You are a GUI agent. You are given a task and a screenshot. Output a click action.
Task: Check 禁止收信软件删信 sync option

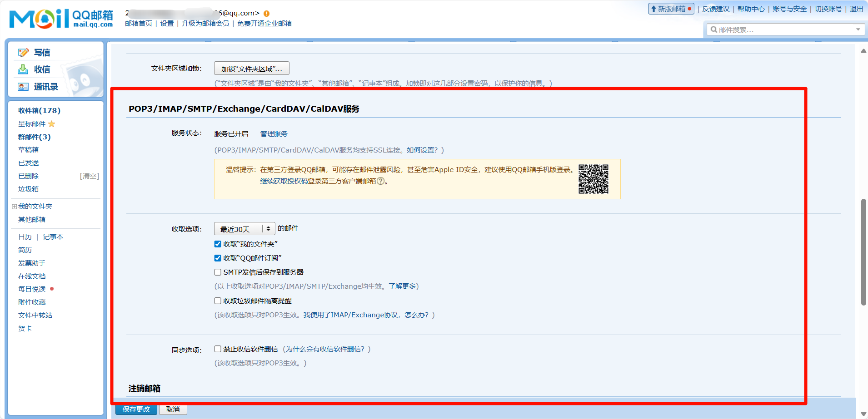pyautogui.click(x=218, y=349)
